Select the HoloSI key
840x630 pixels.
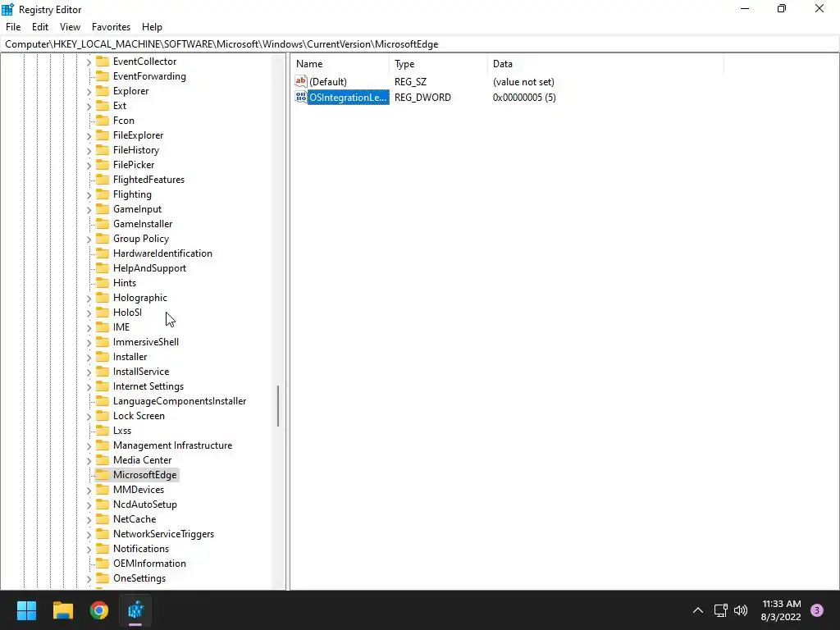127,313
